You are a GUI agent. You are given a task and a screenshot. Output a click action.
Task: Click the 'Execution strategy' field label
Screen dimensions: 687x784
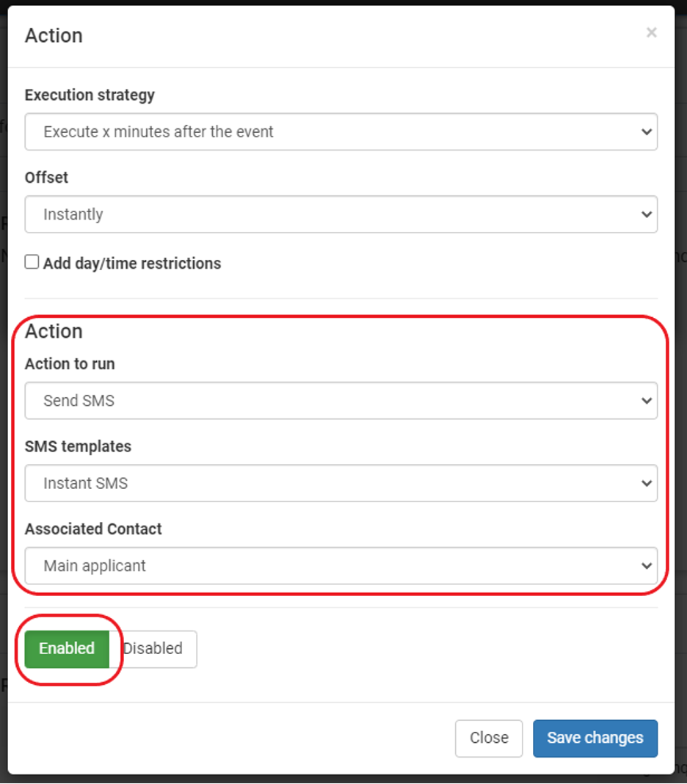coord(90,95)
